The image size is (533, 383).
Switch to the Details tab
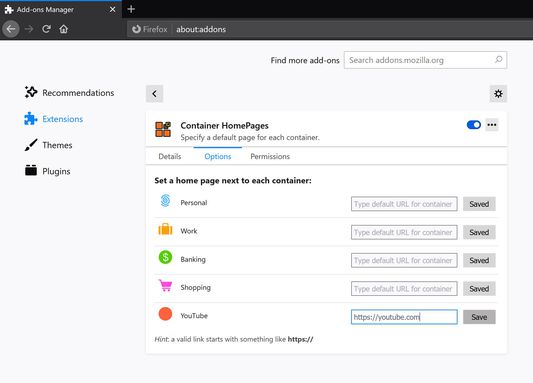(170, 156)
